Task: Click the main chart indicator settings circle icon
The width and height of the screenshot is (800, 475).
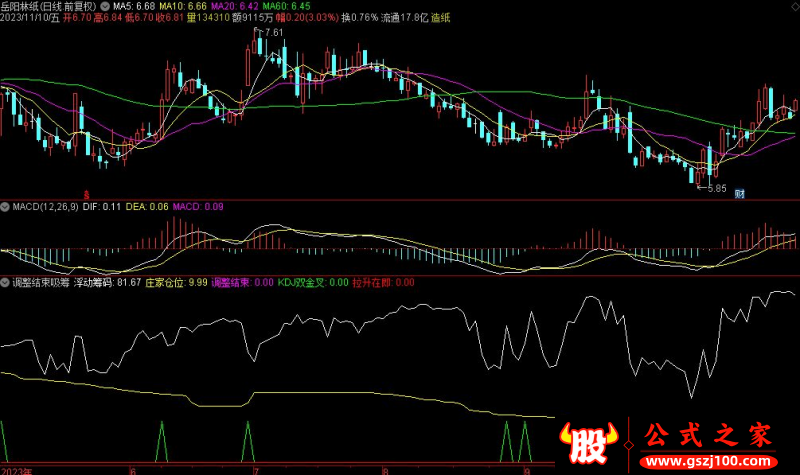Action: [x=107, y=6]
